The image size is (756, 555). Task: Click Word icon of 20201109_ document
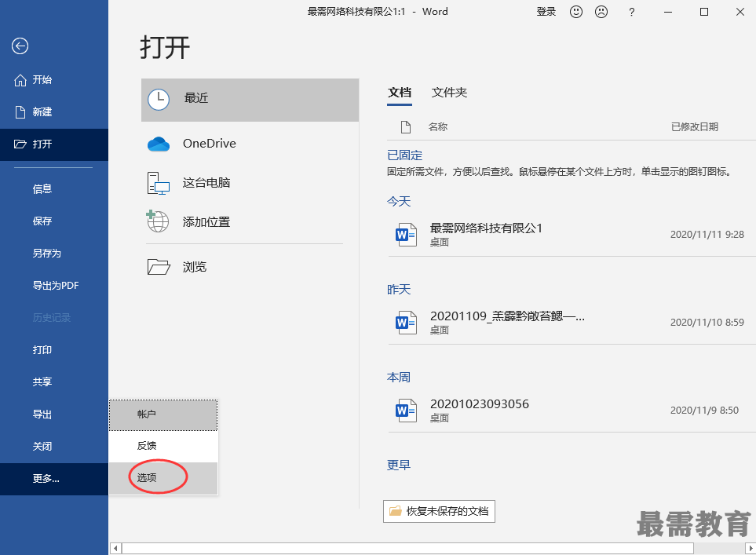pyautogui.click(x=406, y=323)
